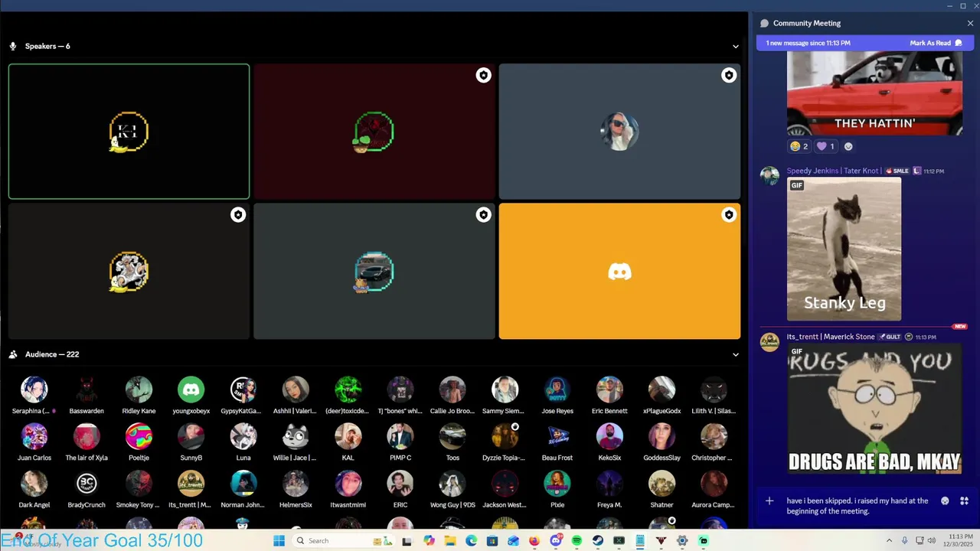Select ERIC audience avatar
Viewport: 980px width, 551px height.
click(400, 484)
